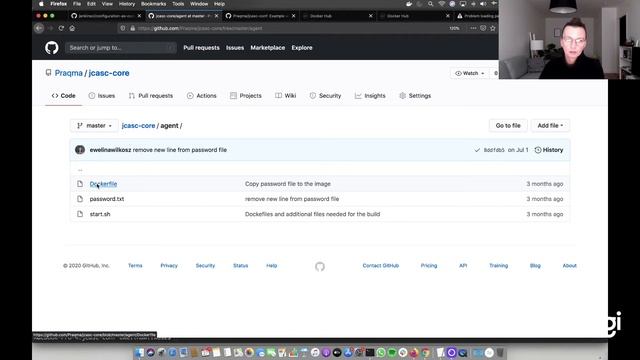640x360 pixels.
Task: Click the file icon beside start.sh
Action: pyautogui.click(x=80, y=214)
